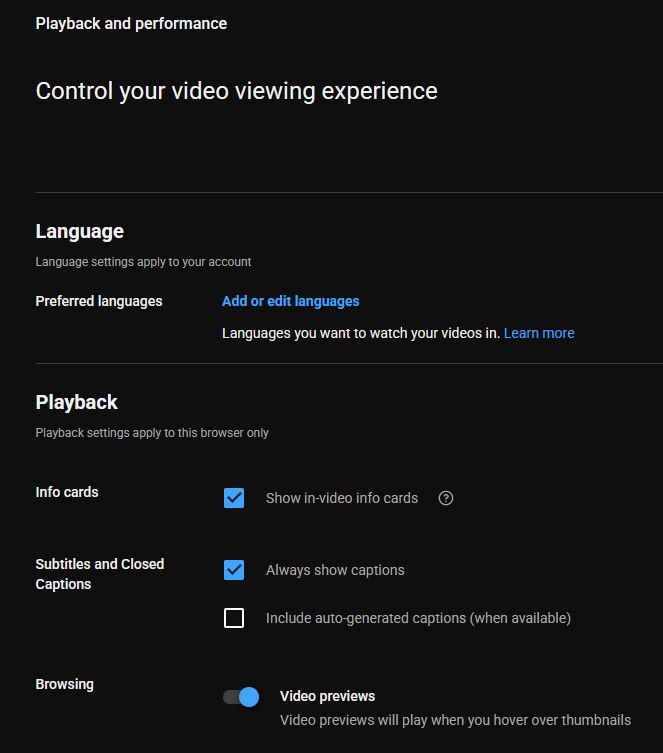Image resolution: width=663 pixels, height=753 pixels.
Task: Click the bold 'Video previews' text
Action: [x=327, y=696]
